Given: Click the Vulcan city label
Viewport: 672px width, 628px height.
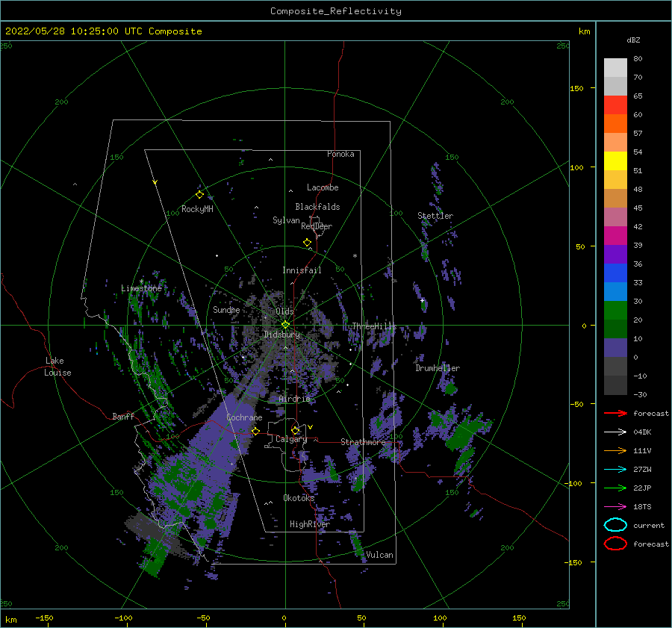Looking at the screenshot, I should pos(380,555).
